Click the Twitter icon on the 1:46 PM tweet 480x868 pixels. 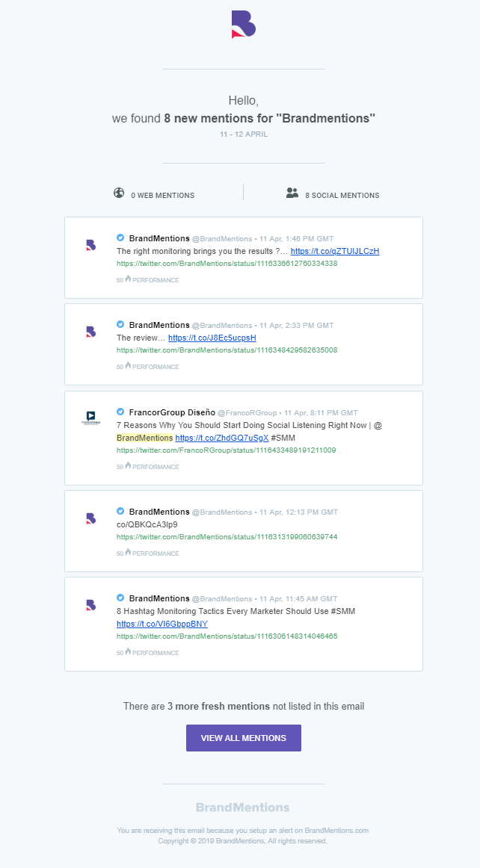pyautogui.click(x=120, y=238)
